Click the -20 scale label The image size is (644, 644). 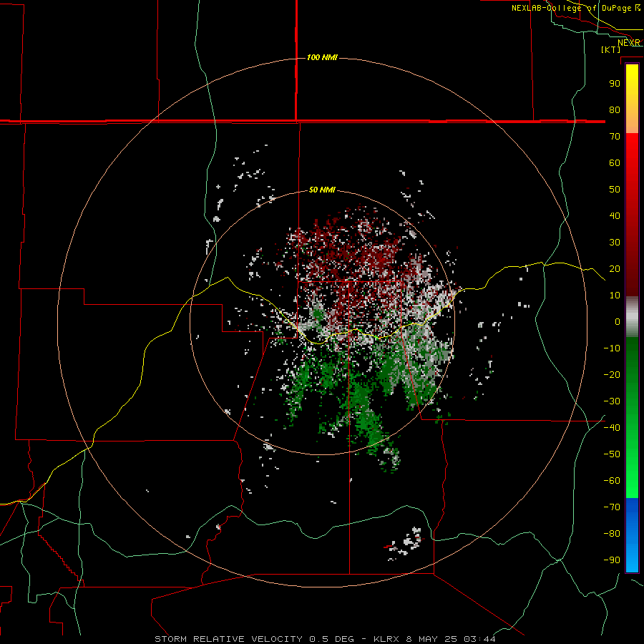(x=612, y=374)
